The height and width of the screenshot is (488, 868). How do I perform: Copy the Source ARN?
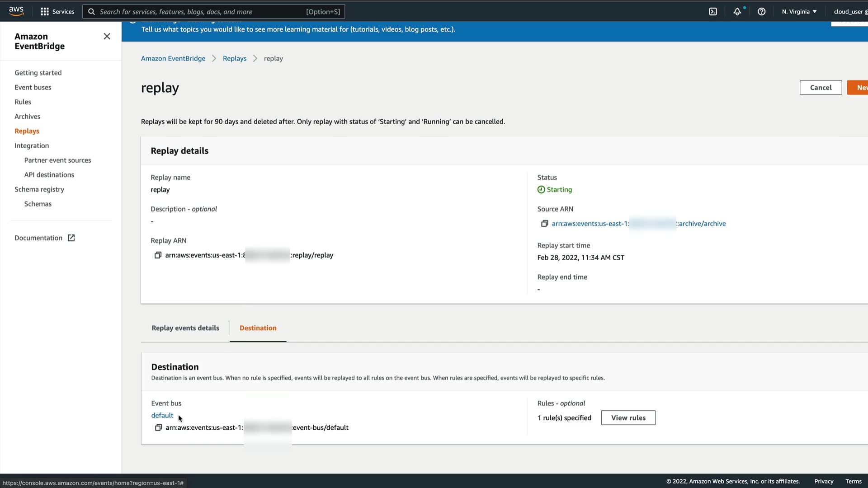544,224
